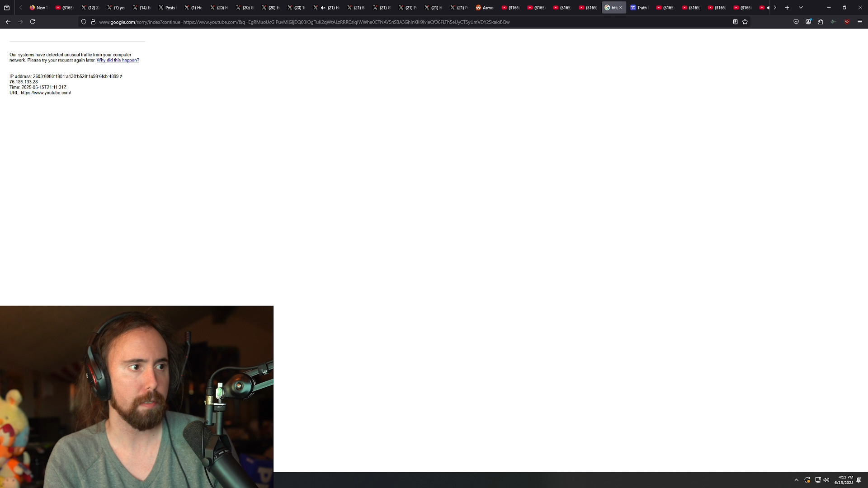This screenshot has width=868, height=488.
Task: Show site security info via padlock
Action: (x=93, y=22)
